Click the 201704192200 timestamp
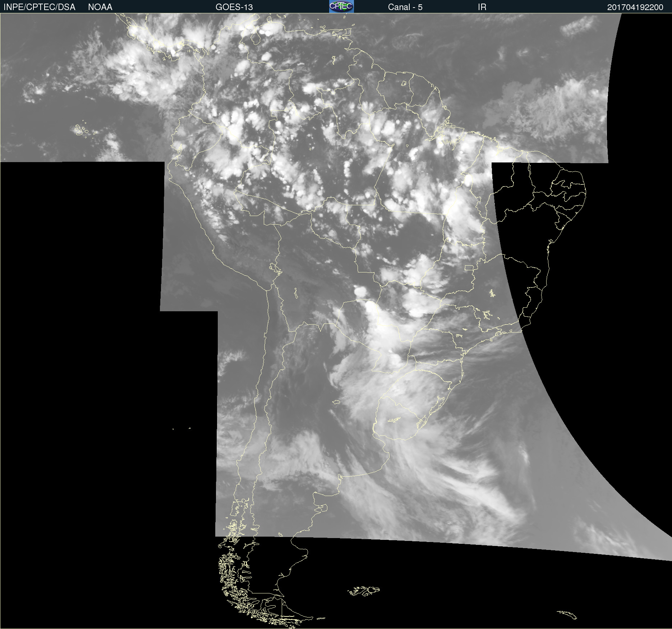Viewport: 672px width, 629px height. click(x=635, y=7)
